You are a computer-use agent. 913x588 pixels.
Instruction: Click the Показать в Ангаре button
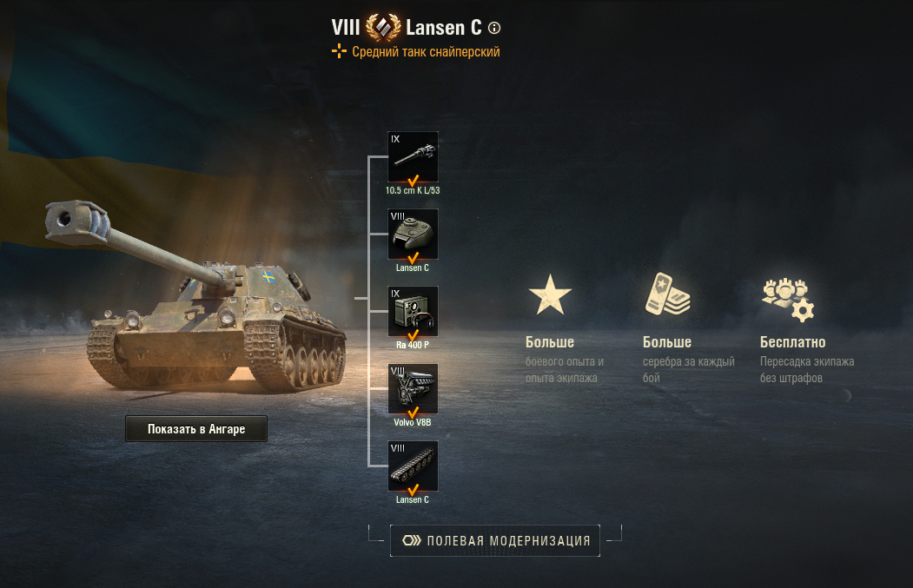pos(196,428)
